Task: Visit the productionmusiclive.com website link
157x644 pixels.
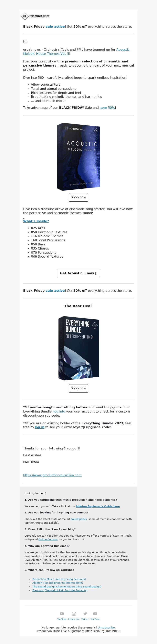Action: (52, 475)
